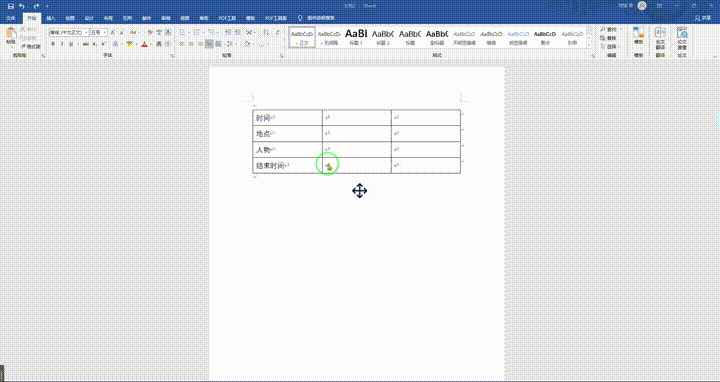Expand the 选择 select dropdown
This screenshot has width=720, height=382.
[619, 46]
